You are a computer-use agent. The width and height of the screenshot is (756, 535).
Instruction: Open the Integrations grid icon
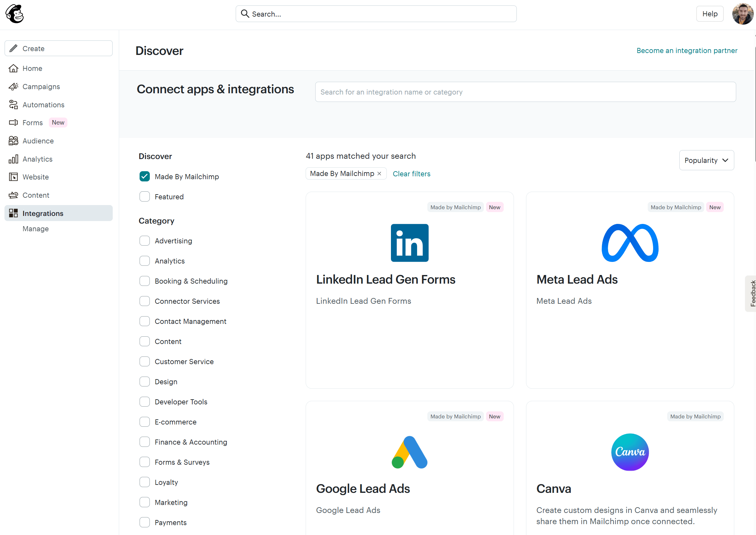click(13, 213)
